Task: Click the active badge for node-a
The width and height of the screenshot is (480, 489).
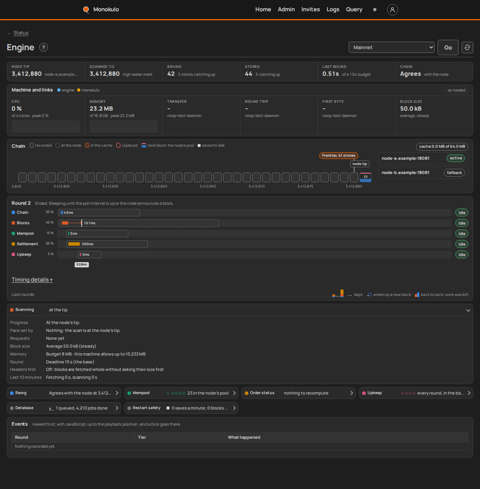Action: click(x=455, y=158)
